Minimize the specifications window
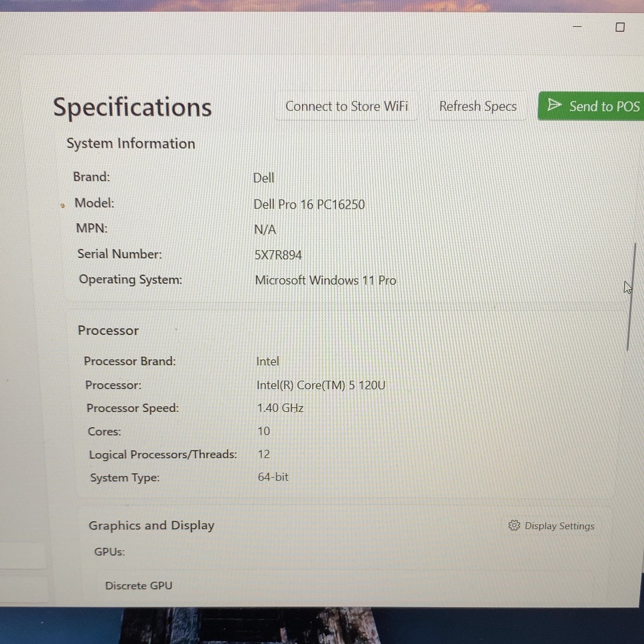The image size is (644, 644). coord(577,27)
